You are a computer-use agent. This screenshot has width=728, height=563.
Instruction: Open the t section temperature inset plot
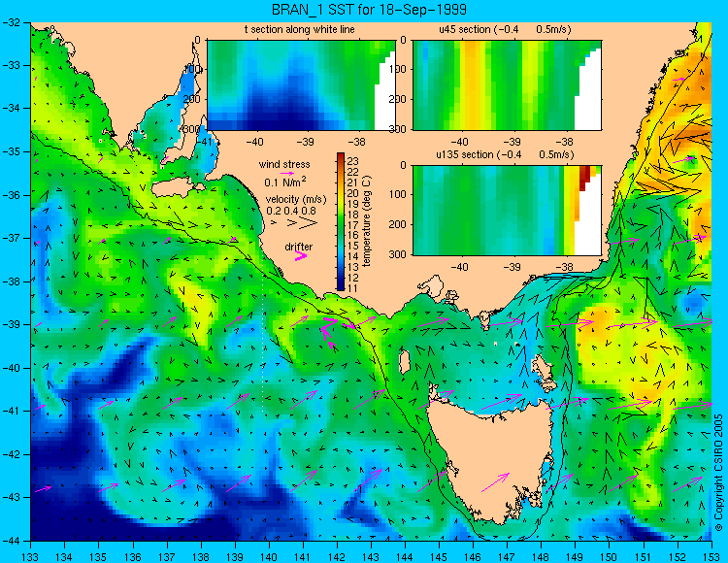coord(301,85)
